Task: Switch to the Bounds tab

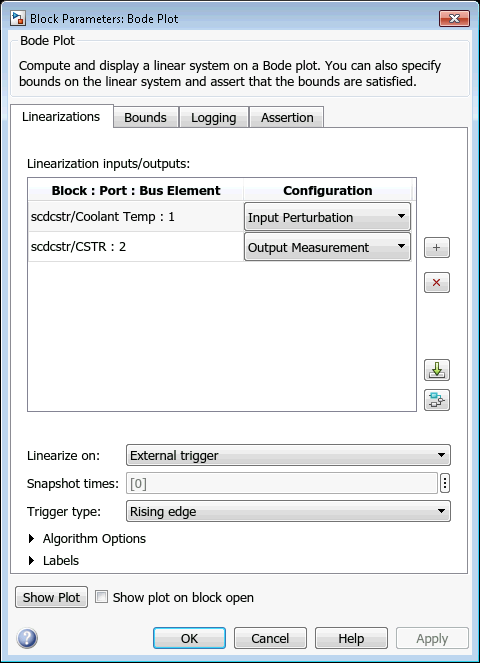Action: [145, 117]
